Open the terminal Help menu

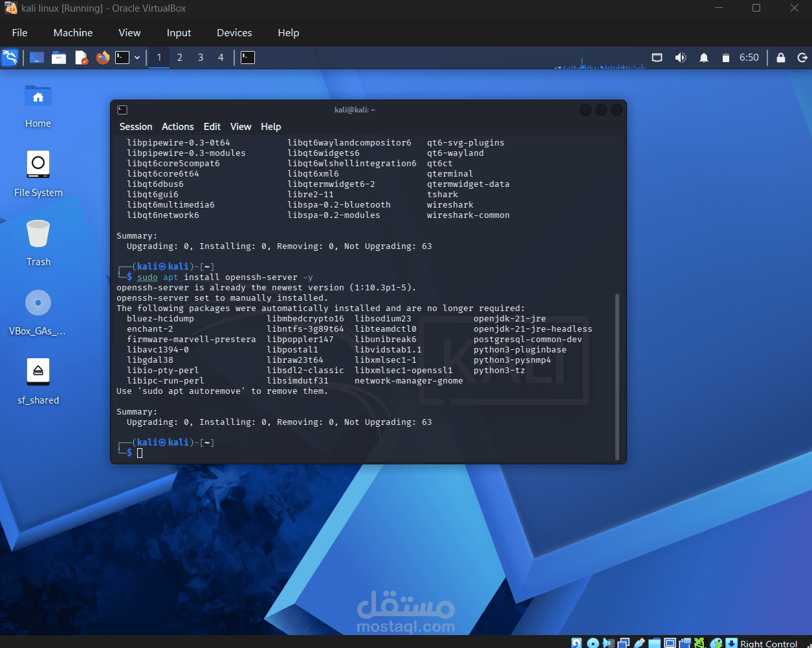tap(271, 127)
